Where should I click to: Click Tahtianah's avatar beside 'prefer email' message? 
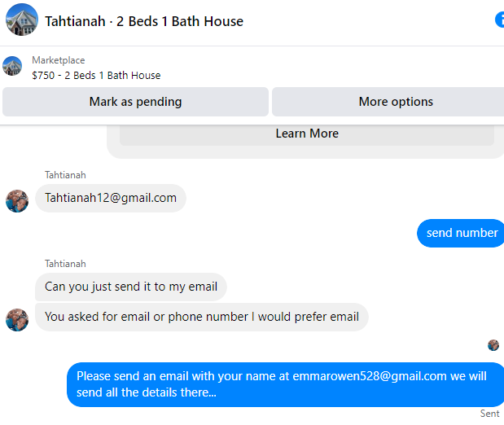tap(17, 319)
